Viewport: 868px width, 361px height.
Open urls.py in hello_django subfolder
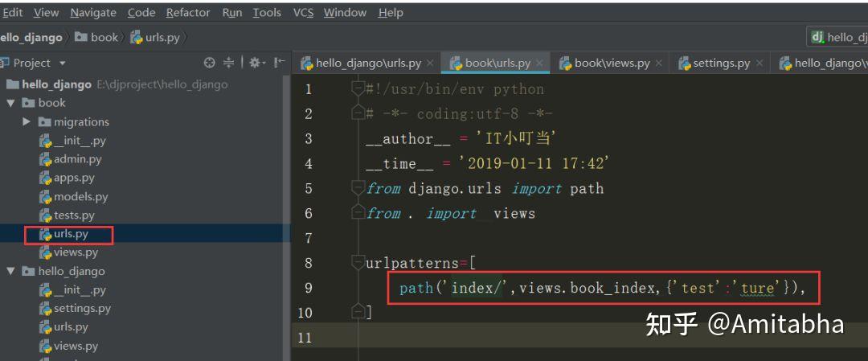63,327
